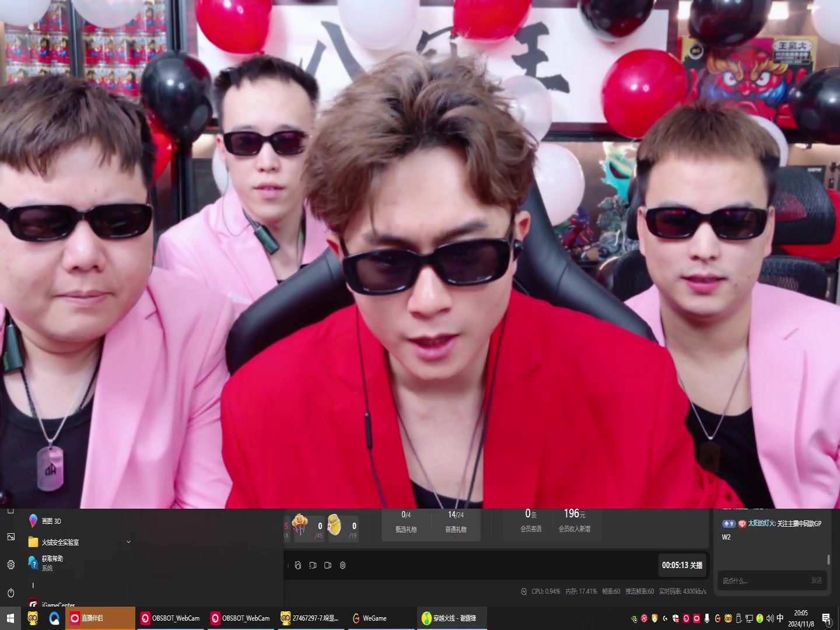This screenshot has width=840, height=630.
Task: Open the 27467297-7 taskbar window
Action: [x=311, y=618]
